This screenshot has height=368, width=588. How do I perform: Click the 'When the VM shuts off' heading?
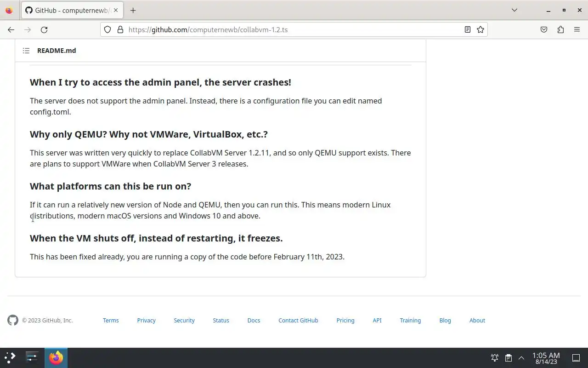(x=156, y=238)
